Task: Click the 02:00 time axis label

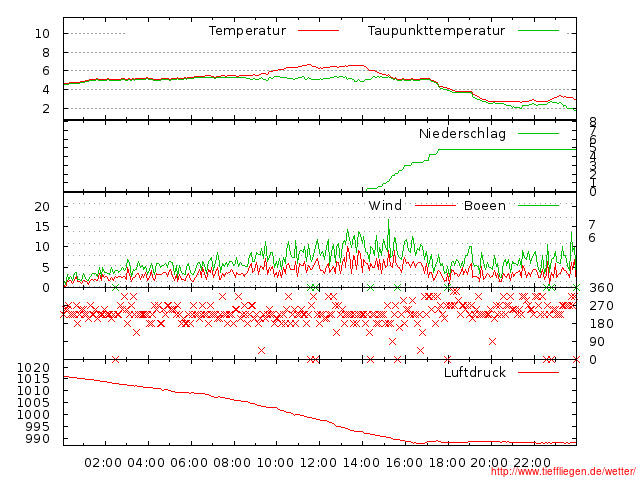Action: click(x=103, y=463)
